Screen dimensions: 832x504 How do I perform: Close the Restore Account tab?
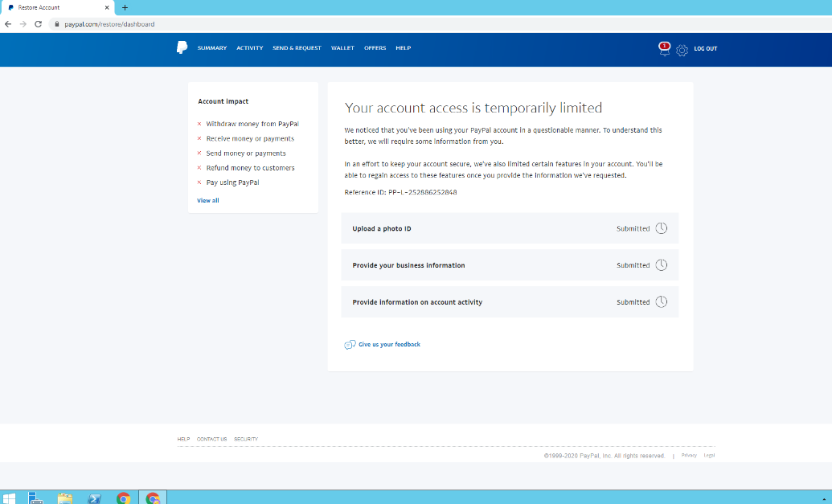[107, 7]
